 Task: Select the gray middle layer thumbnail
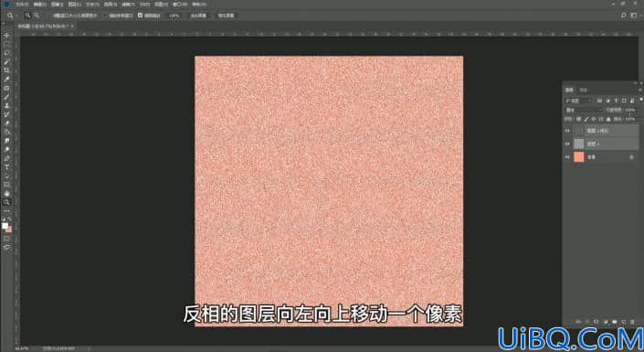pos(579,144)
